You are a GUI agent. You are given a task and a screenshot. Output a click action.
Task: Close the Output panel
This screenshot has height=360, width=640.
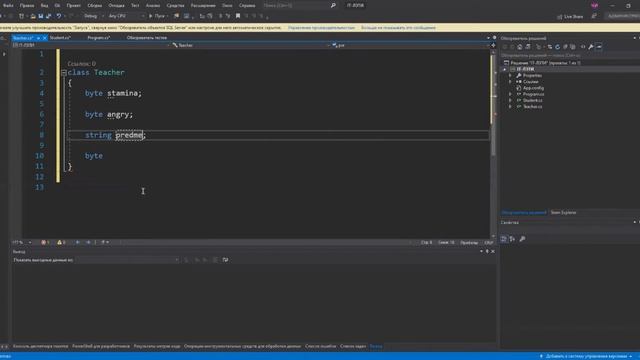click(493, 251)
